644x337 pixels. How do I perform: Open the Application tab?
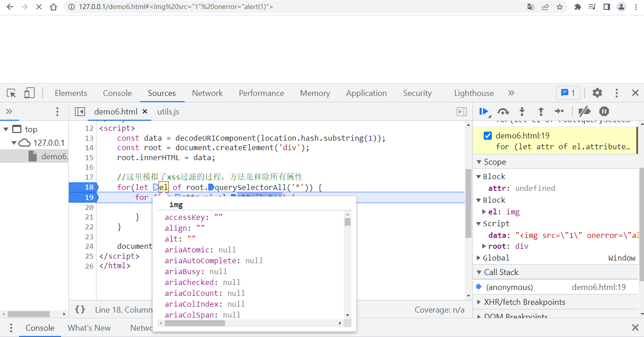(x=366, y=93)
